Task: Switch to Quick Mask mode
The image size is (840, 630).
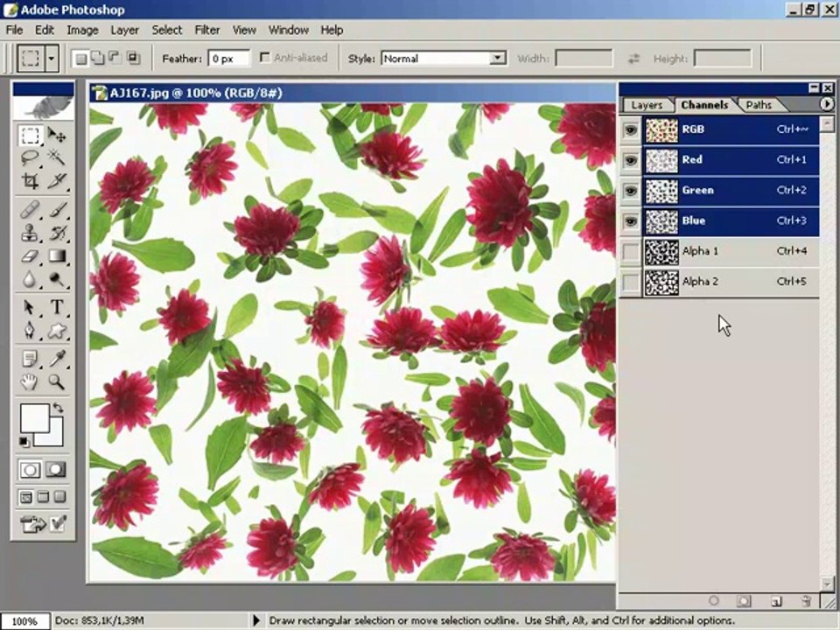Action: pyautogui.click(x=56, y=470)
